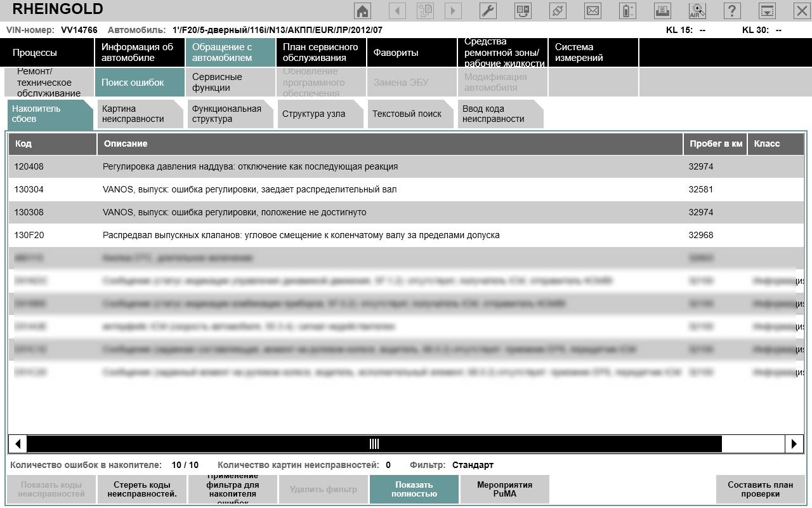This screenshot has width=812, height=508.
Task: Open the envelope feedback icon
Action: point(593,11)
